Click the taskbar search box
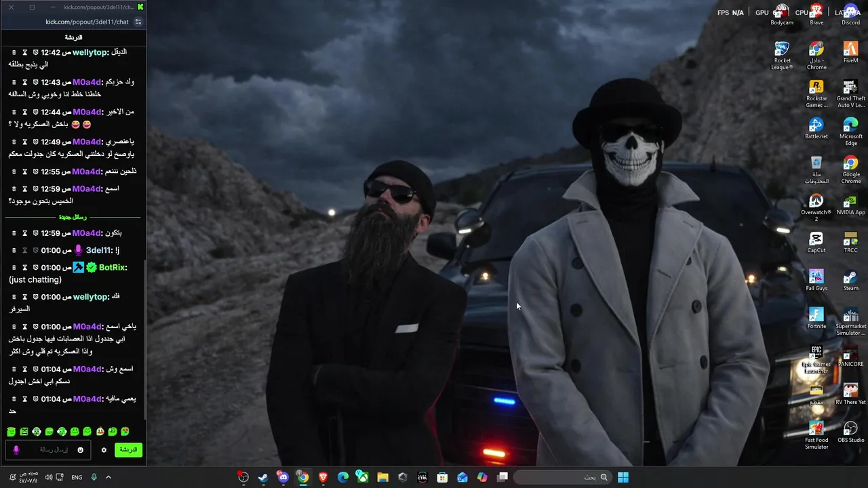 (x=561, y=477)
